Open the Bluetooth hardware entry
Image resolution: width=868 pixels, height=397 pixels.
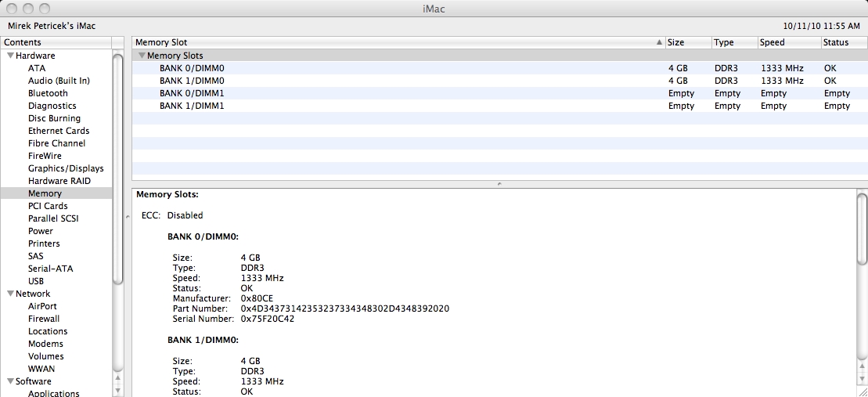(x=48, y=93)
